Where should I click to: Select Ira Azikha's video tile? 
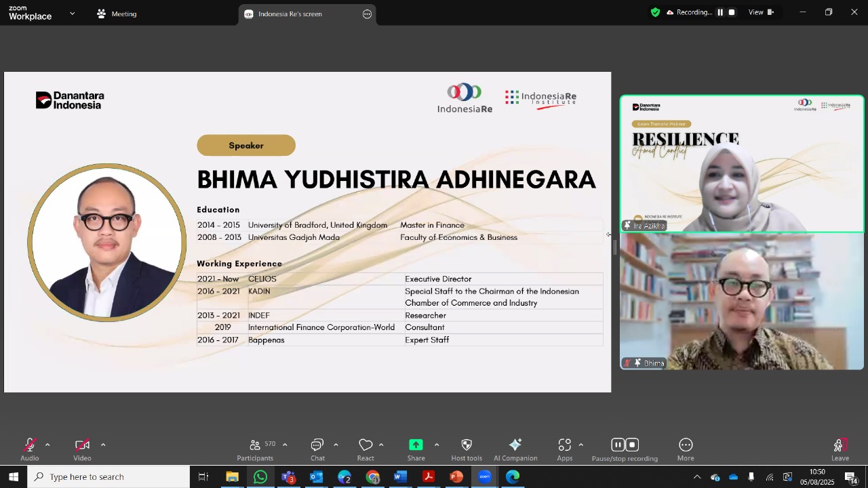pos(742,164)
